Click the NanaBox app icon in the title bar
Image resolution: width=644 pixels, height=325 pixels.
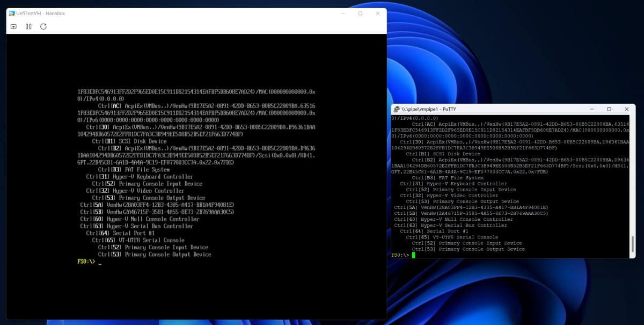10,13
